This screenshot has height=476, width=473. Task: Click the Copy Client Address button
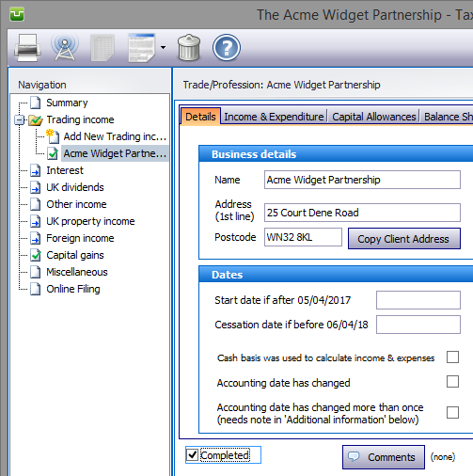pos(404,239)
